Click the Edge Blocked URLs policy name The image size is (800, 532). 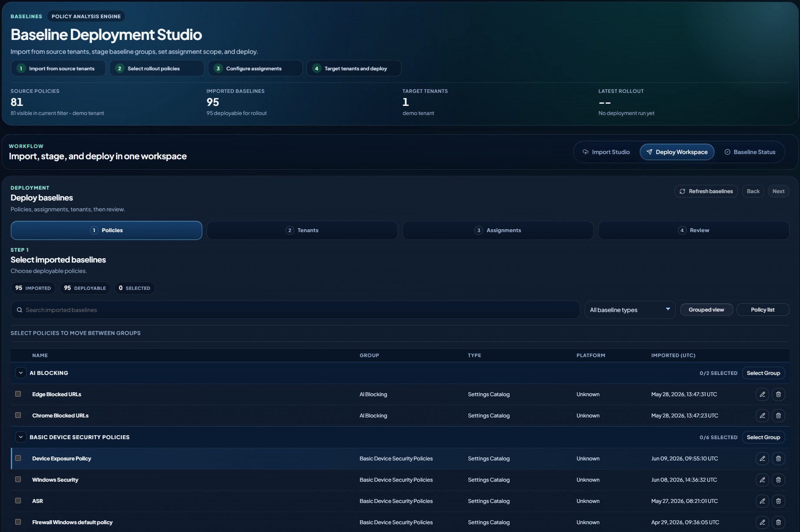coord(56,394)
